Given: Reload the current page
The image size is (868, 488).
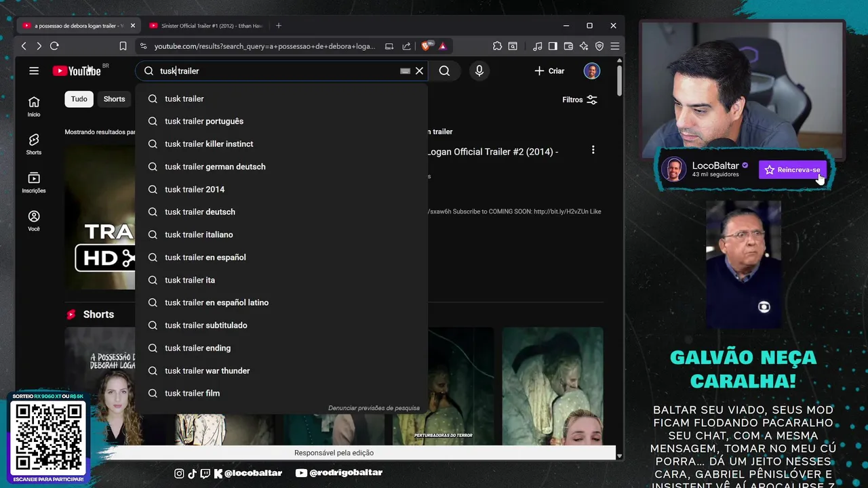Looking at the screenshot, I should [x=54, y=46].
